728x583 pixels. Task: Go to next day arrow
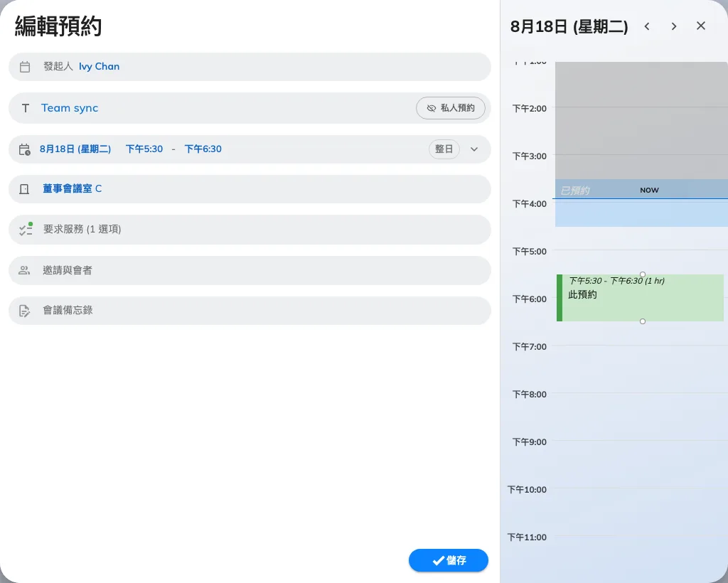[x=674, y=26]
